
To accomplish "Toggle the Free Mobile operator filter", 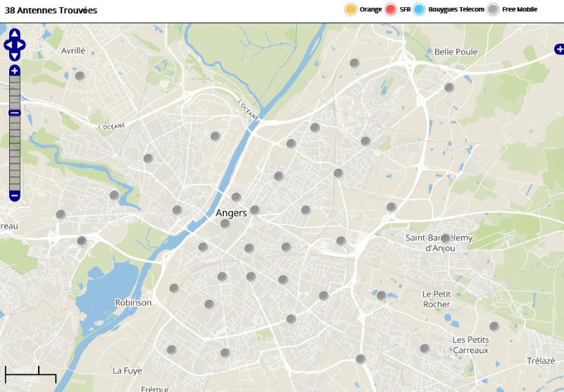I will [493, 9].
